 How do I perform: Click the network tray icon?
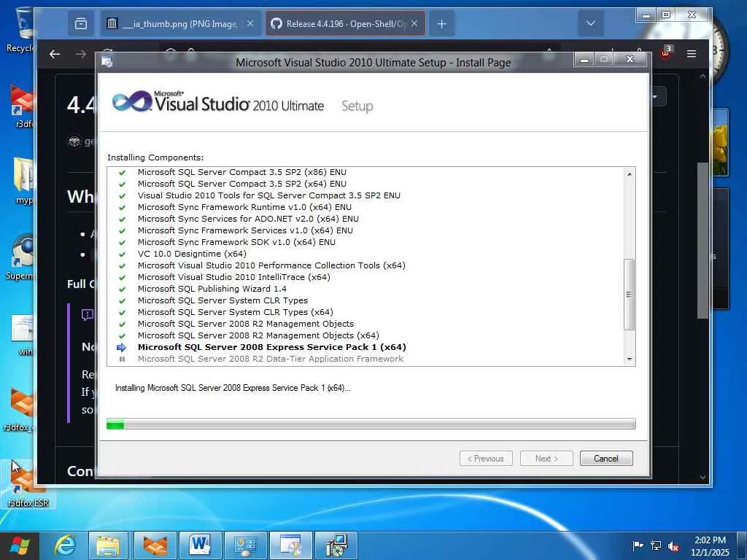pos(656,545)
